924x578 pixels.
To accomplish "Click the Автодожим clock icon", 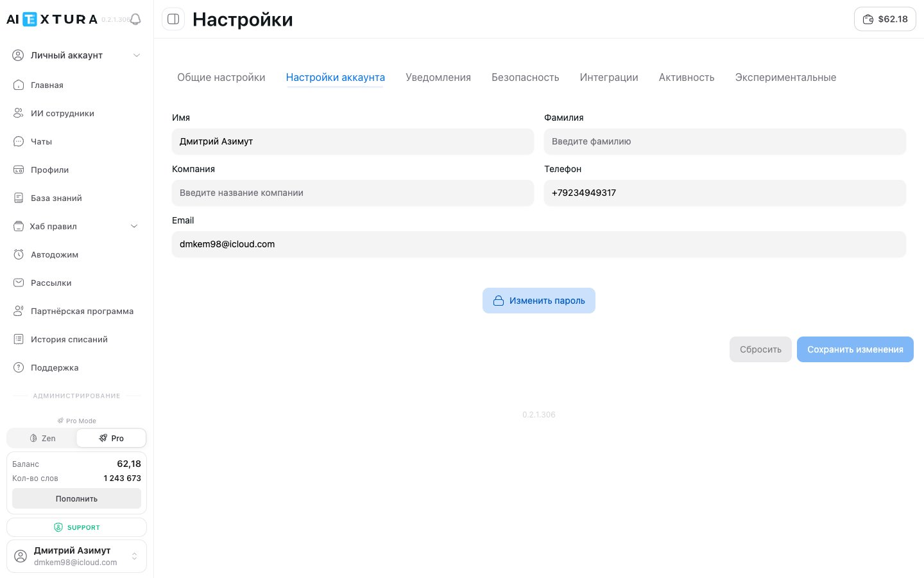I will pos(19,254).
